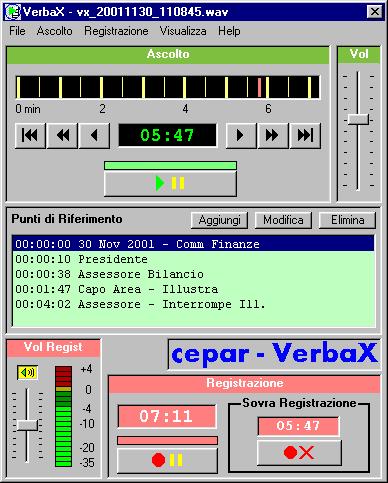Screen dimensions: 388x483
Task: Open the File menu
Action: (17, 31)
